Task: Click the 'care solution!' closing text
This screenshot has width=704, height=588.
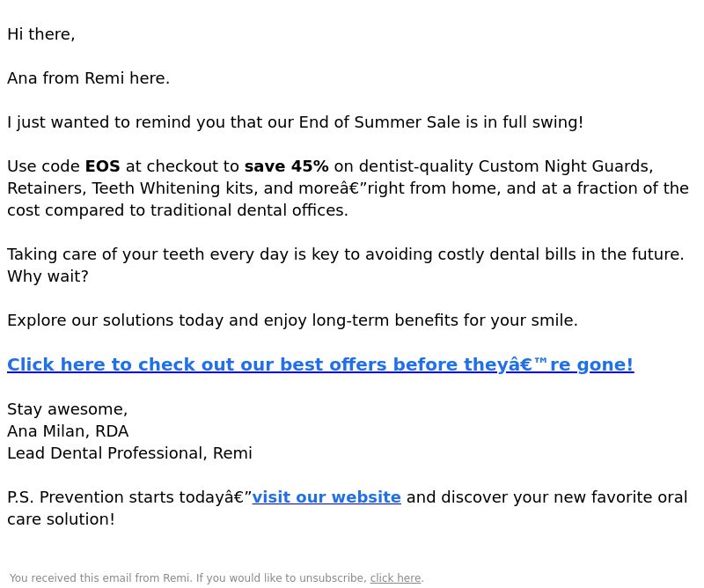Action: 61,519
